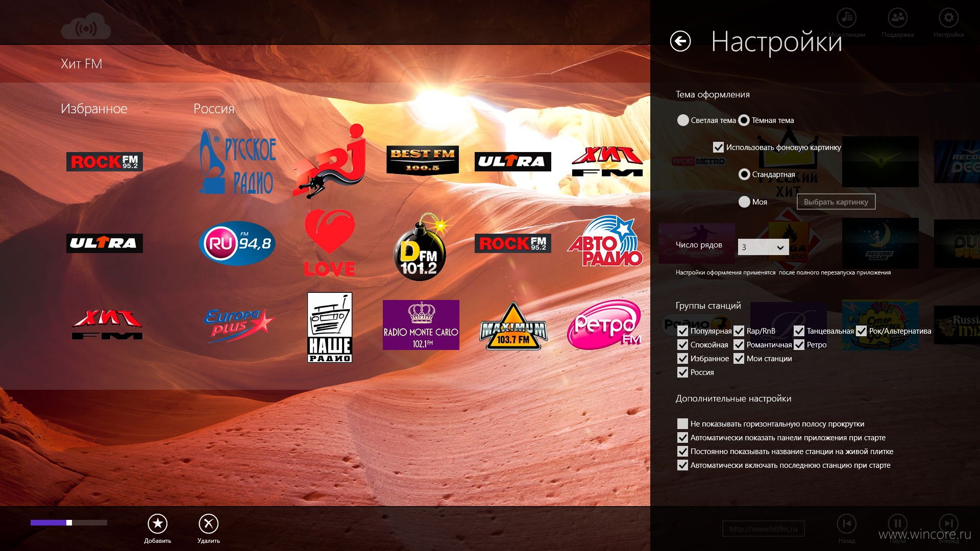The height and width of the screenshot is (551, 980).
Task: Adjust the volume slider in bottom bar
Action: [x=69, y=522]
